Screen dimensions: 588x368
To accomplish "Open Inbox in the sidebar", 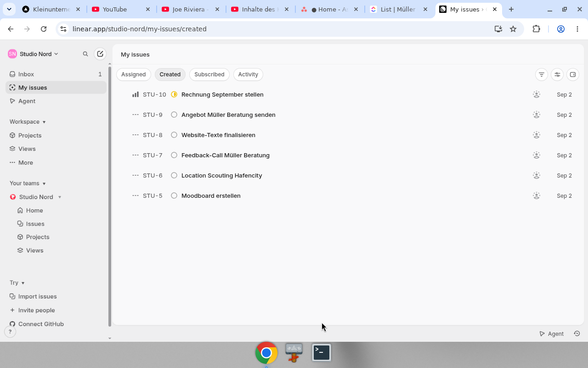I will pyautogui.click(x=56, y=74).
